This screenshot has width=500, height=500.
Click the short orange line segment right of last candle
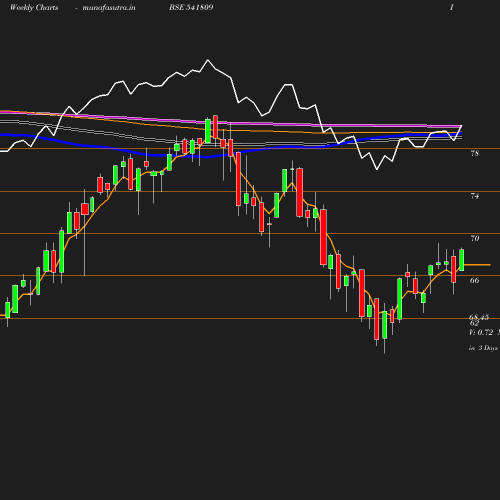[477, 265]
